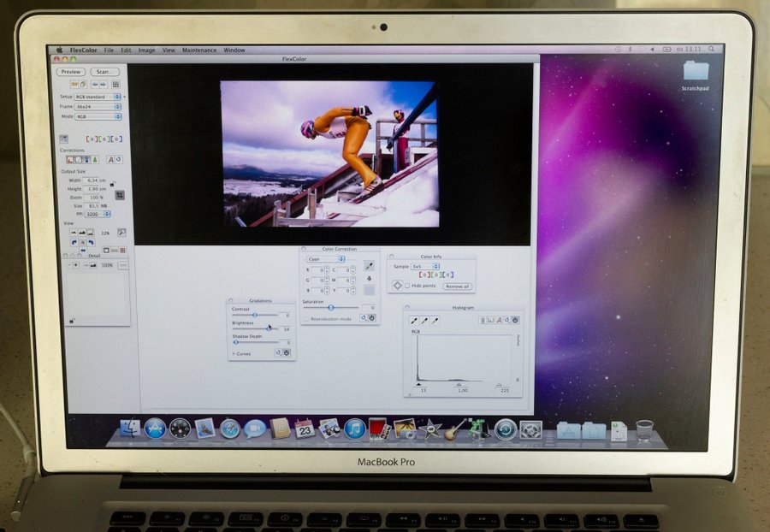This screenshot has width=770, height=532.
Task: Open the Maintenance menu
Action: [198, 50]
